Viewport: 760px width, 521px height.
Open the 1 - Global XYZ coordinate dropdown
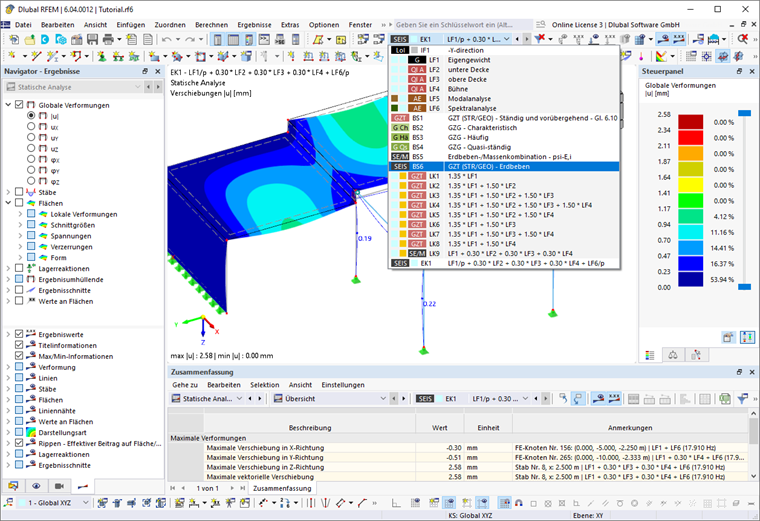tap(53, 503)
